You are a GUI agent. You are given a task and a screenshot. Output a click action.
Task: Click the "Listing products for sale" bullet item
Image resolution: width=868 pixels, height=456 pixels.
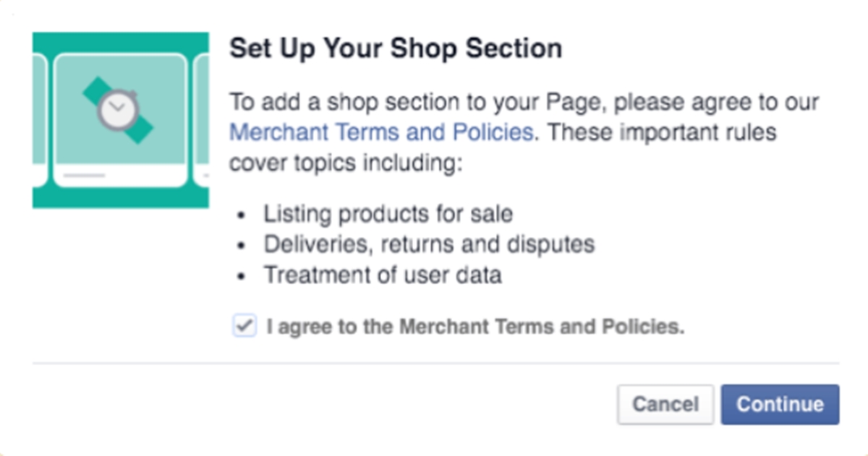388,214
